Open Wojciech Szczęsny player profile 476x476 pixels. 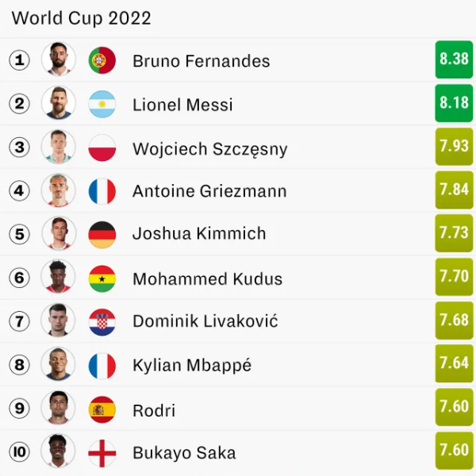(x=209, y=148)
